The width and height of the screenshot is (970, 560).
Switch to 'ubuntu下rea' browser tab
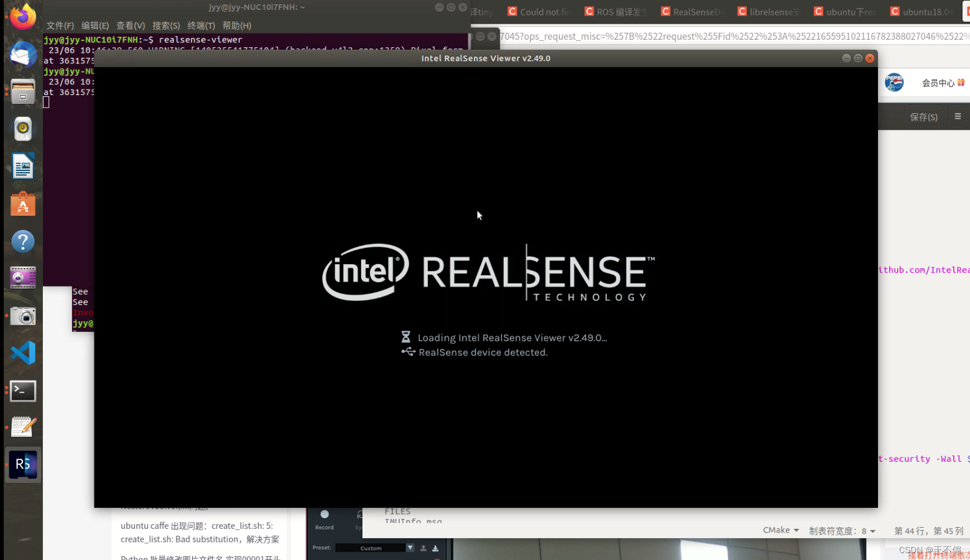pos(845,12)
